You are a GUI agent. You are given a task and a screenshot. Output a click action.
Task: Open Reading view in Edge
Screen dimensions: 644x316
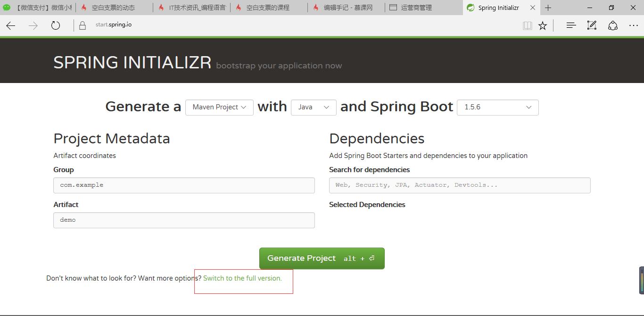click(x=527, y=25)
